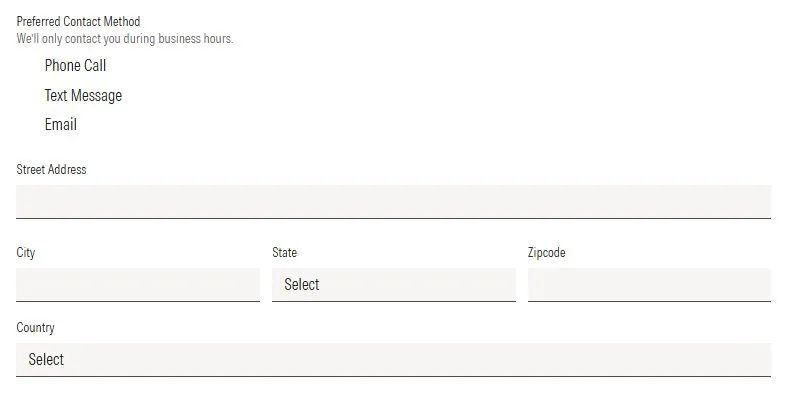Image resolution: width=787 pixels, height=393 pixels.
Task: Click into the City text box
Action: [x=138, y=285]
